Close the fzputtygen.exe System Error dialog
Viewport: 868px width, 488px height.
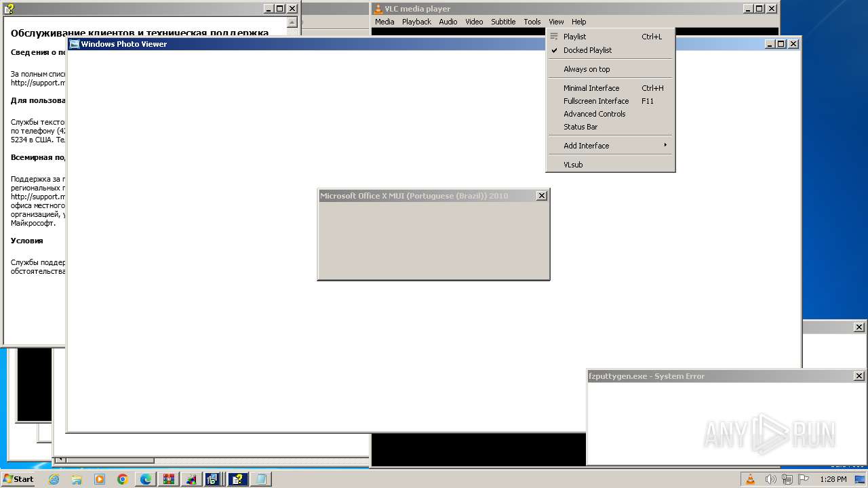859,376
